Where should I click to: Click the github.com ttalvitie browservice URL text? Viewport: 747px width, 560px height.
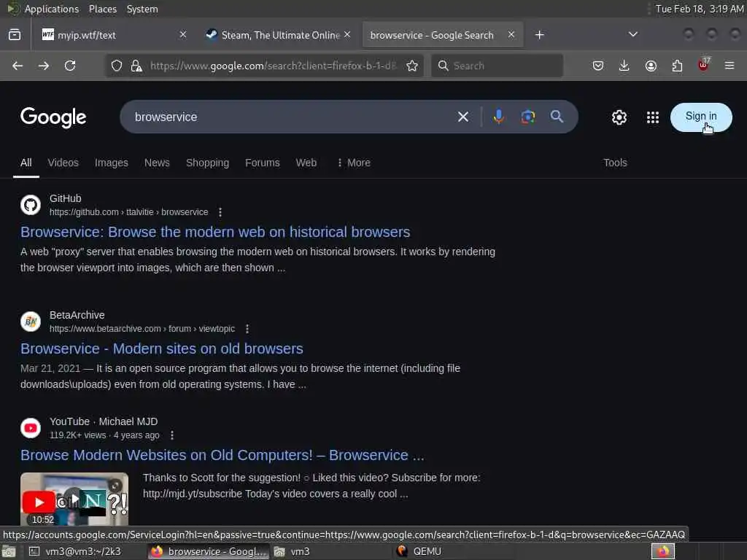[128, 212]
